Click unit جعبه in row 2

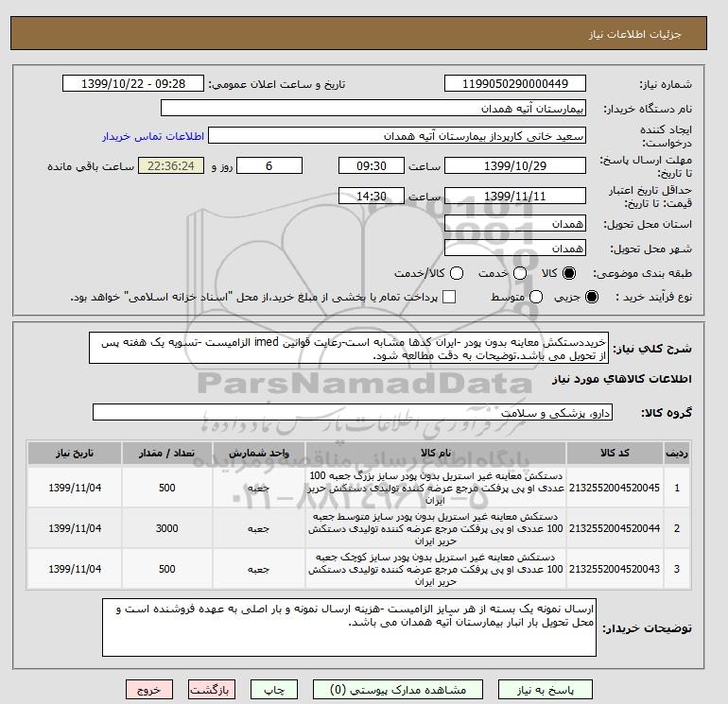259,528
